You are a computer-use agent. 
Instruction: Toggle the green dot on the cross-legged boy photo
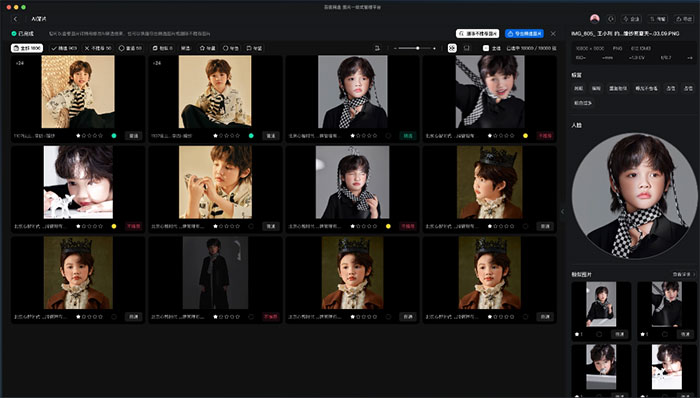tap(251, 136)
